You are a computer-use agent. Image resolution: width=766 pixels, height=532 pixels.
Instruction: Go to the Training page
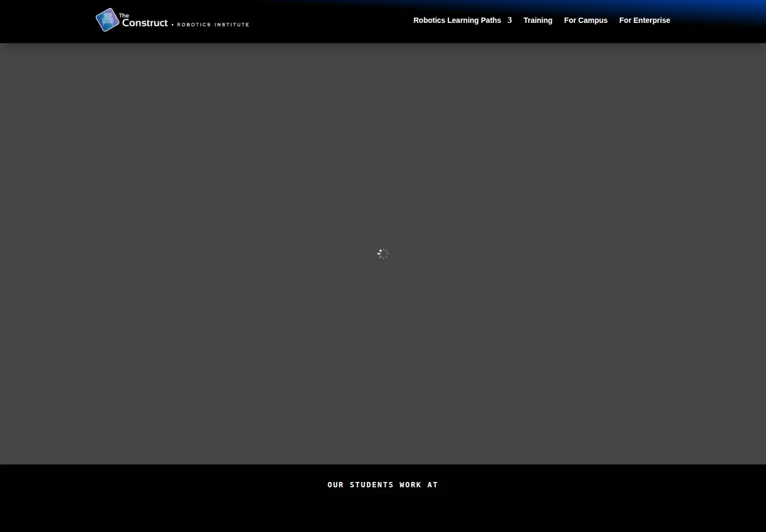(538, 20)
